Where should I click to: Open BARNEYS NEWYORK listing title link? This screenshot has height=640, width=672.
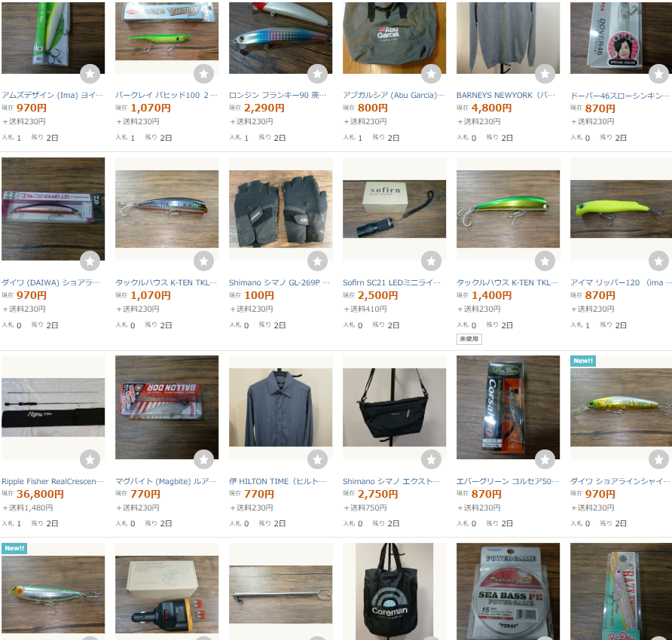[x=506, y=95]
